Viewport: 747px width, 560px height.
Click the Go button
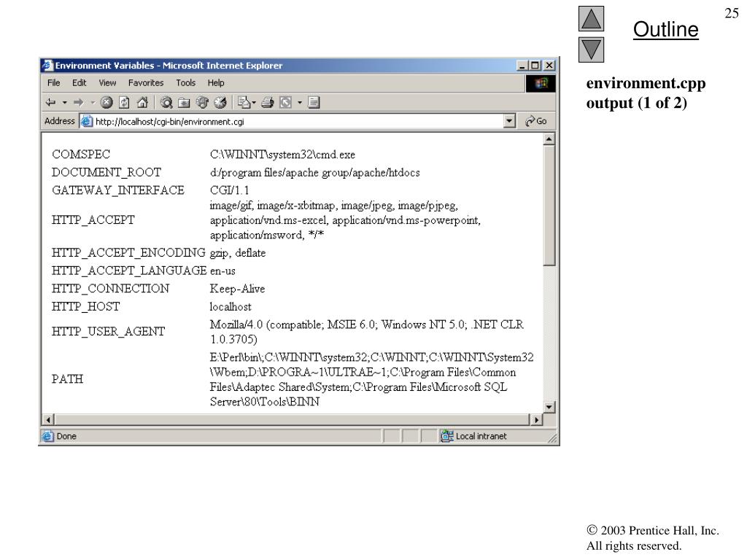point(536,121)
